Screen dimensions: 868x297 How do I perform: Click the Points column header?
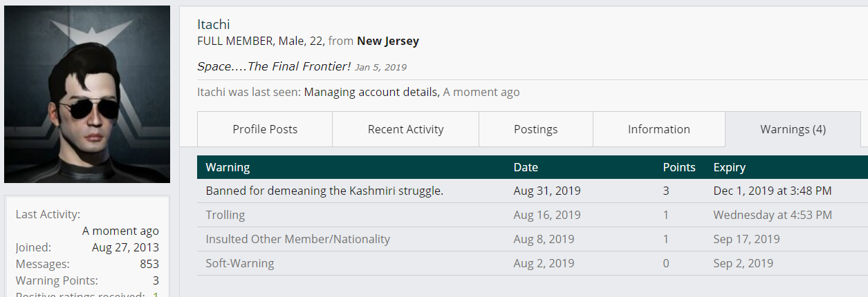[679, 167]
